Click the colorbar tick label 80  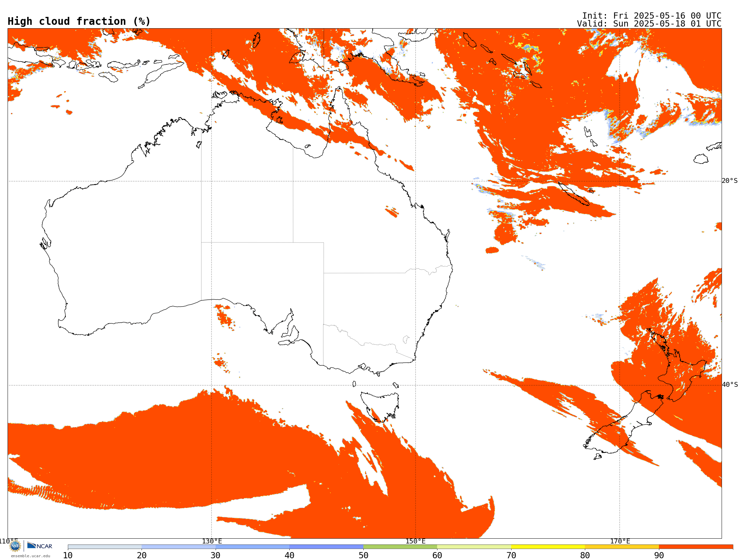tap(585, 556)
